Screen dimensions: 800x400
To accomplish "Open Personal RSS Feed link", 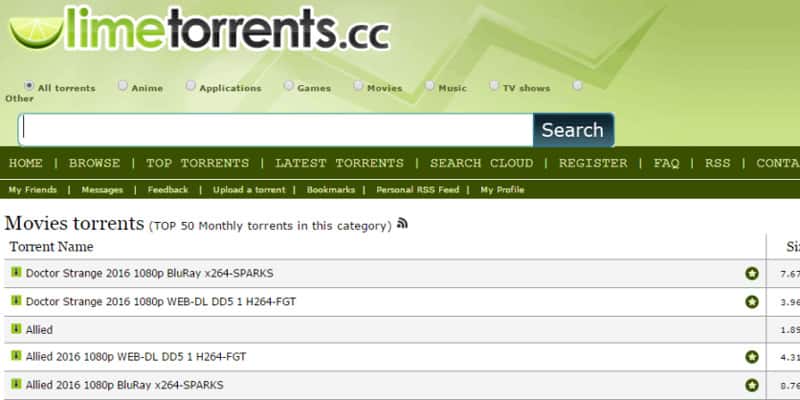I will coord(417,190).
